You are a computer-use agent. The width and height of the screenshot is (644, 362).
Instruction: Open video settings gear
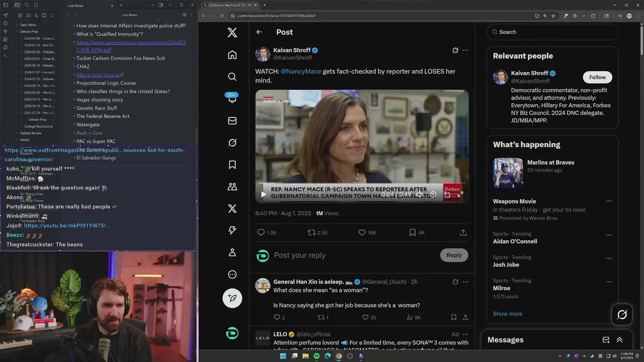point(433,194)
